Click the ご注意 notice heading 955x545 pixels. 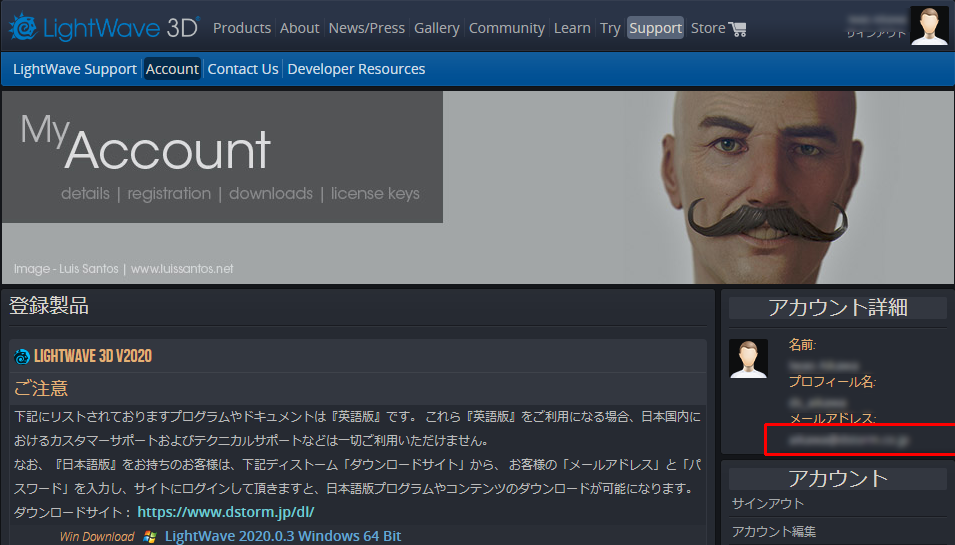tap(41, 389)
